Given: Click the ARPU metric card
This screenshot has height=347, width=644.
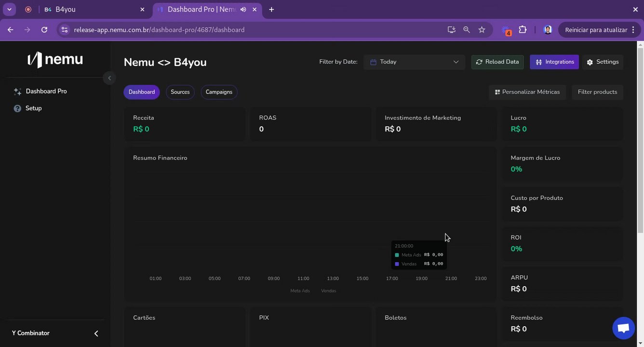Looking at the screenshot, I should (563, 284).
